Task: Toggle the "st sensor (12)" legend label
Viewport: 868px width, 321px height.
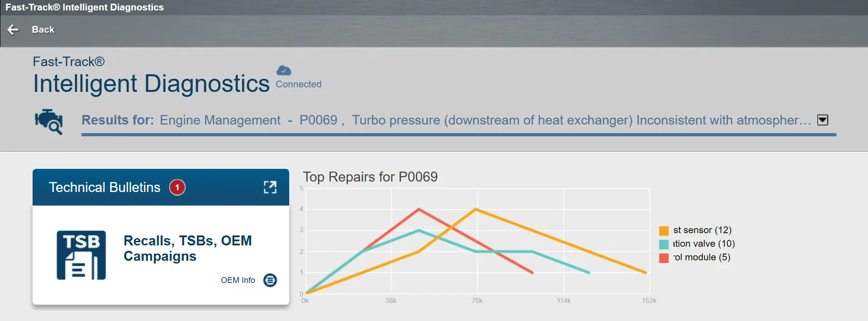Action: tap(702, 230)
